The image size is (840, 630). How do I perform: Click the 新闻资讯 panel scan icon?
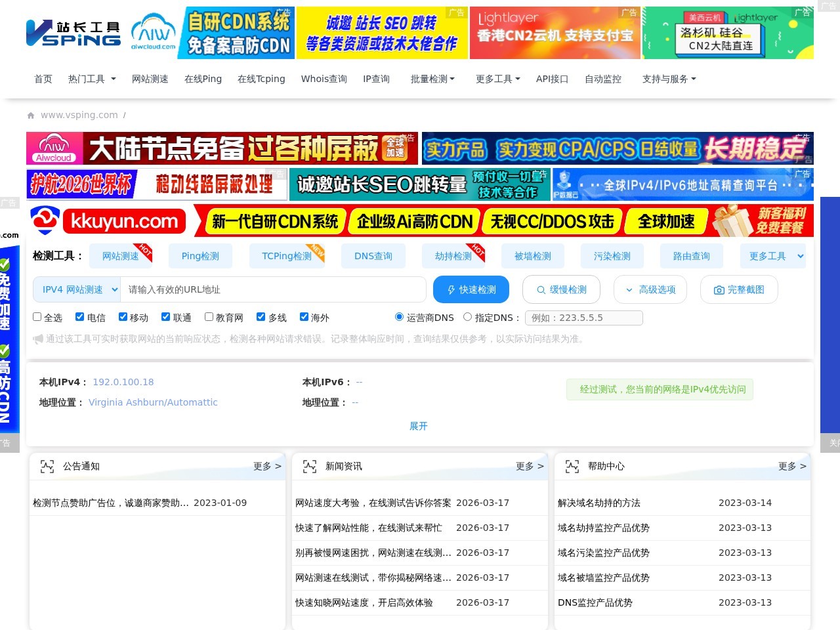coord(310,467)
